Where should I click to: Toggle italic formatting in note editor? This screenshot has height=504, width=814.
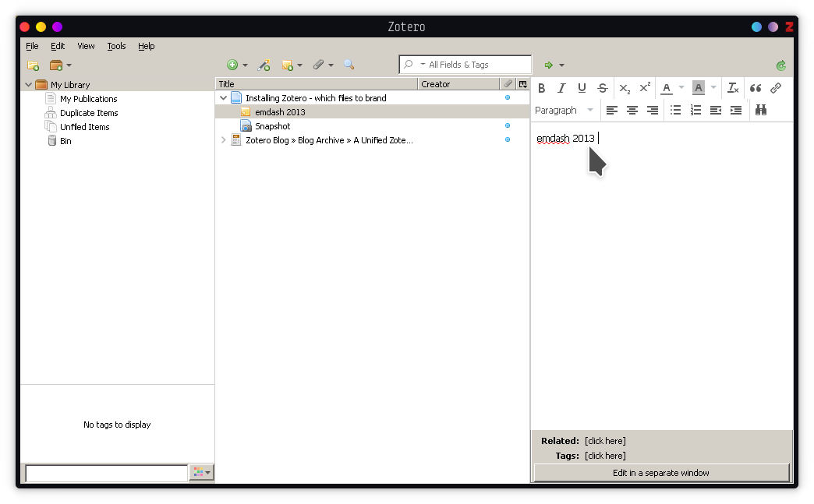[x=561, y=88]
